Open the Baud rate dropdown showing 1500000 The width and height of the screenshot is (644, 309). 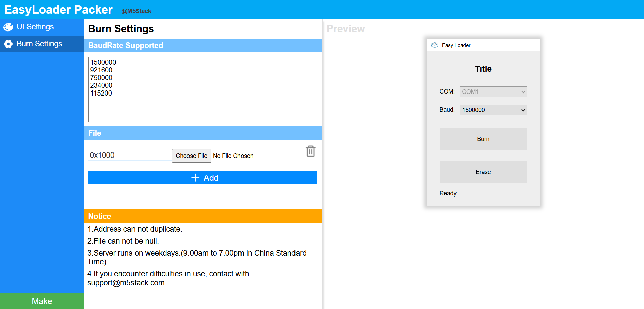(493, 110)
